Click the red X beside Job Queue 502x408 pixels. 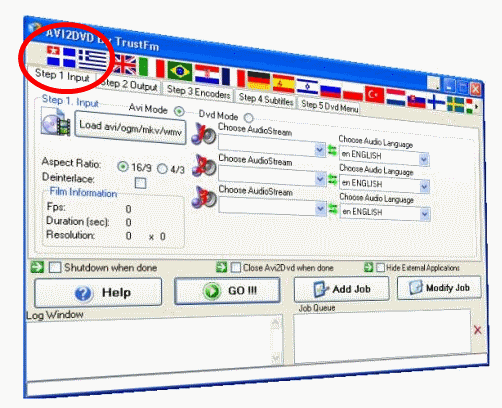point(477,330)
